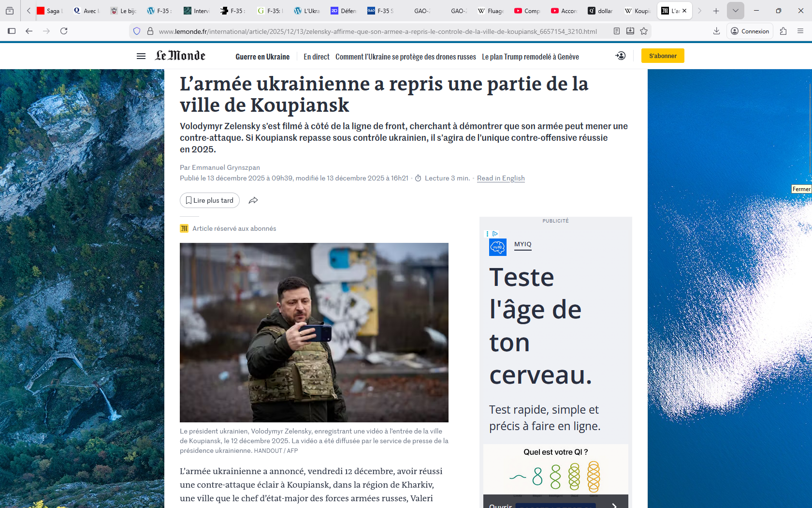Image resolution: width=812 pixels, height=508 pixels.
Task: Toggle reader view icon in address bar
Action: 617,31
